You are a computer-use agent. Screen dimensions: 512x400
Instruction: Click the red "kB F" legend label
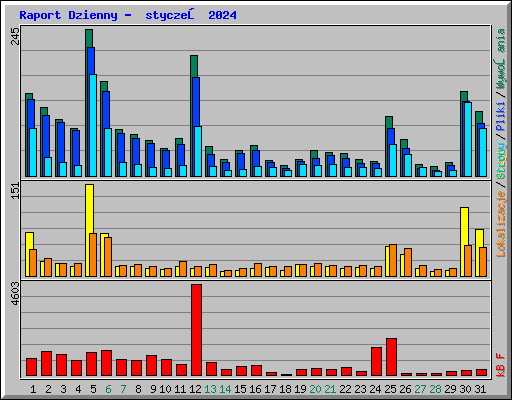pyautogui.click(x=501, y=365)
